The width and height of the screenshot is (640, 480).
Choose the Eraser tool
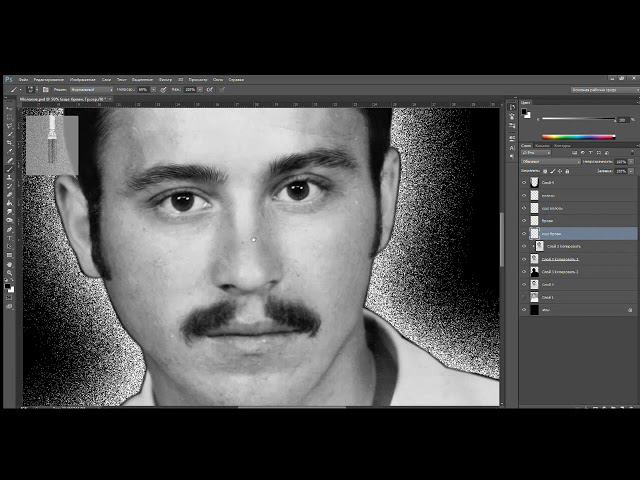pos(10,196)
